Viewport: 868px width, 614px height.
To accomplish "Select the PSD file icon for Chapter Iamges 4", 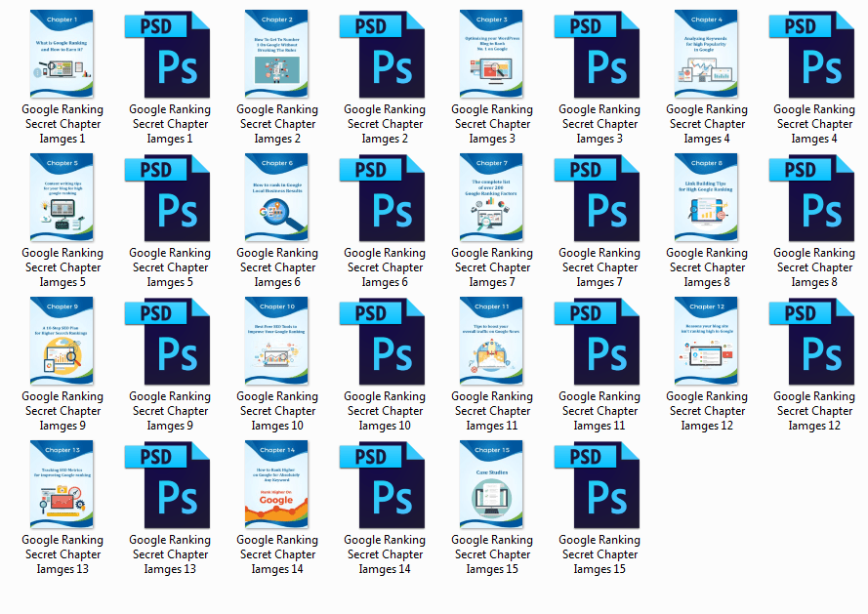I will 814,55.
